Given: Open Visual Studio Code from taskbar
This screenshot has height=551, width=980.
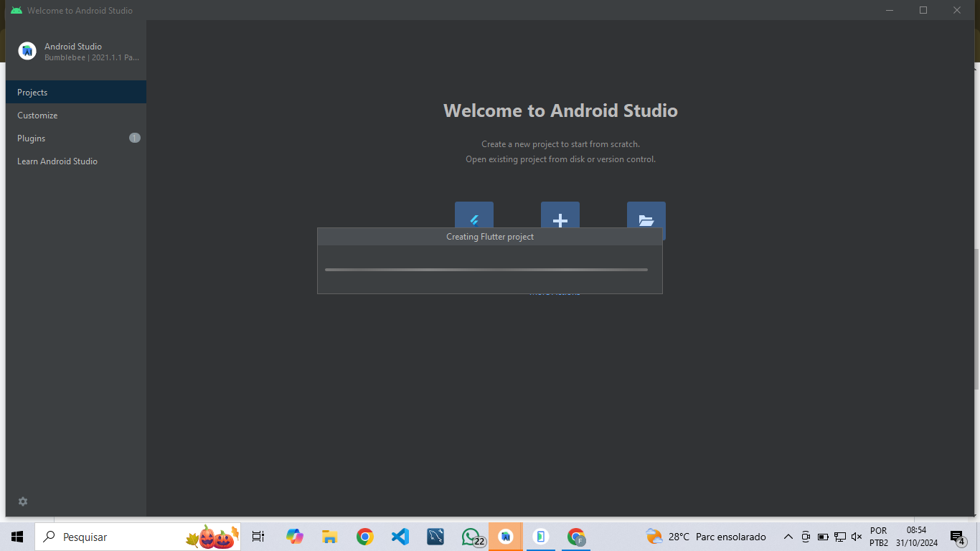Looking at the screenshot, I should [x=400, y=537].
